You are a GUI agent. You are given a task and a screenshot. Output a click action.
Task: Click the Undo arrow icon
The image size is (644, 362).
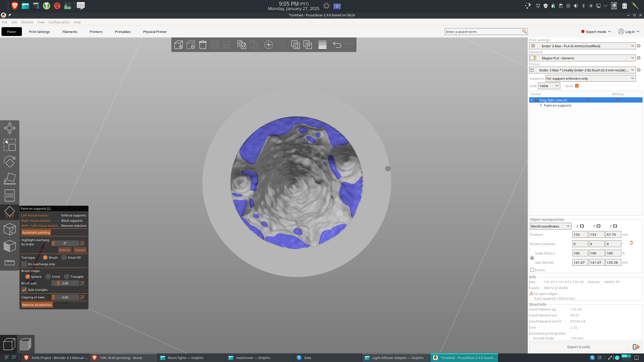pyautogui.click(x=337, y=45)
